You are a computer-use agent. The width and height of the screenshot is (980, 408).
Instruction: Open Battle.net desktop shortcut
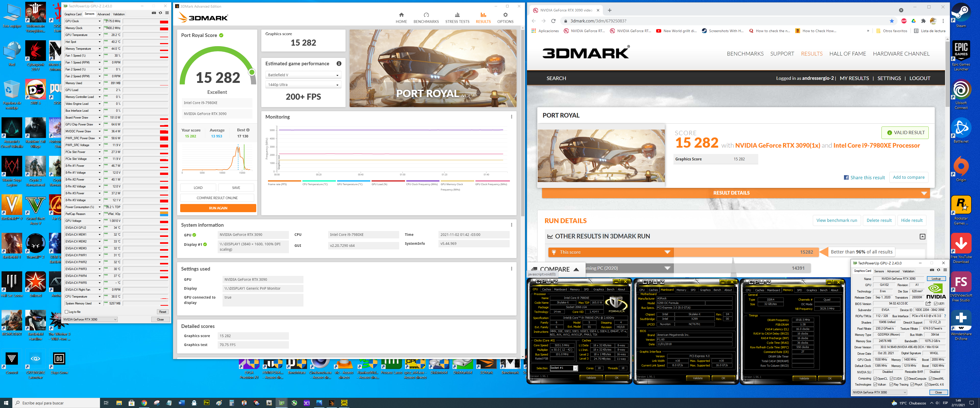coord(961,130)
